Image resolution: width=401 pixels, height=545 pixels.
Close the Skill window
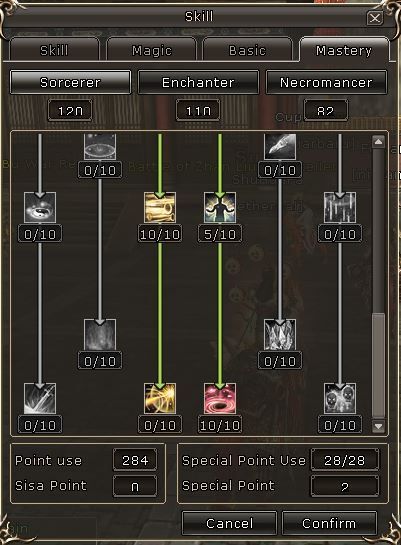click(375, 18)
